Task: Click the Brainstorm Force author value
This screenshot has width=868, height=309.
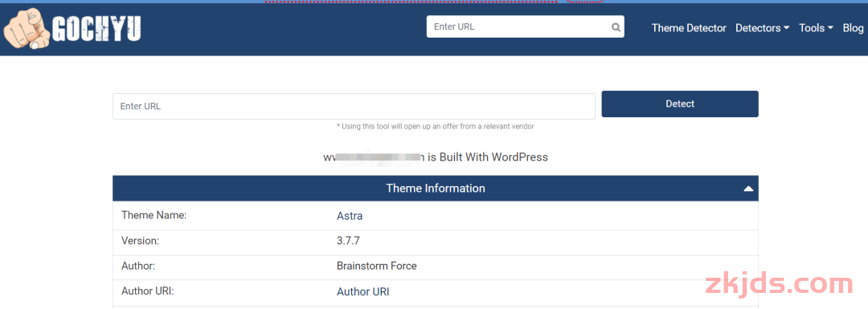Action: (376, 266)
